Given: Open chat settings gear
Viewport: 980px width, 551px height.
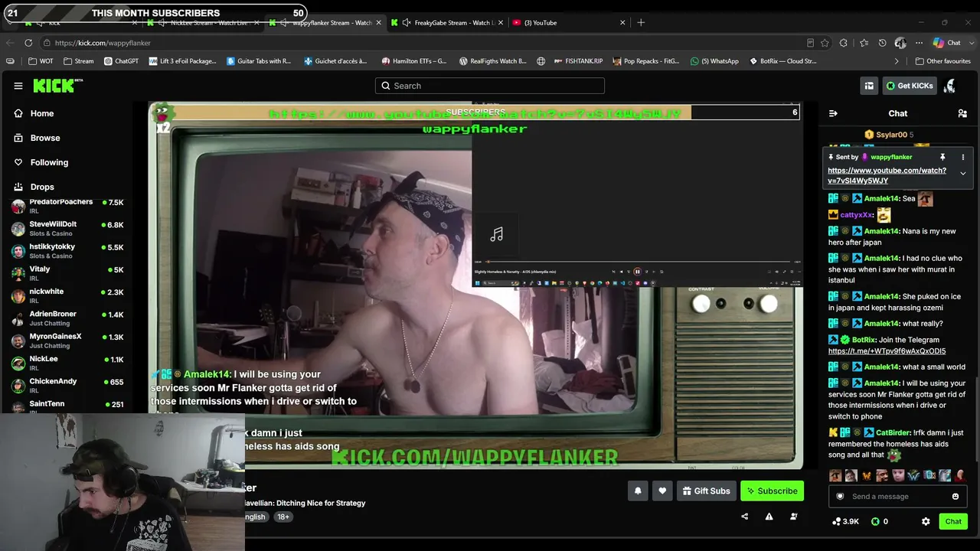Looking at the screenshot, I should (x=926, y=522).
